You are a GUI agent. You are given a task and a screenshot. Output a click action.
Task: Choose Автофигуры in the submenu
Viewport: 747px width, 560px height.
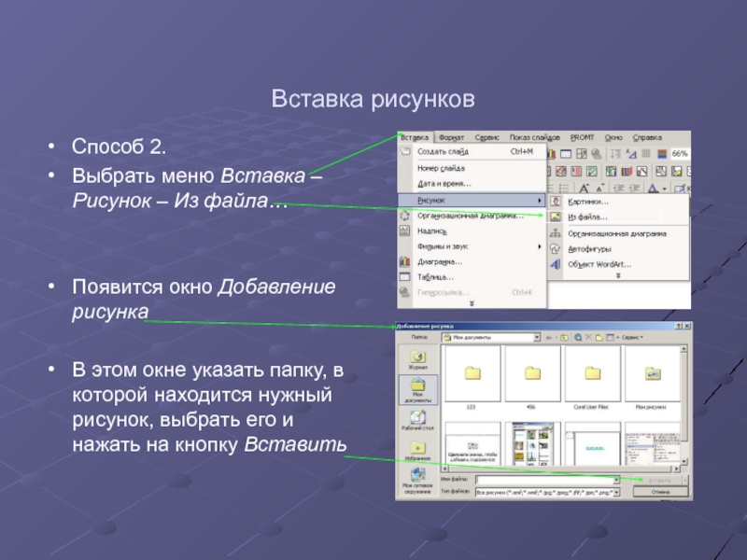point(618,249)
